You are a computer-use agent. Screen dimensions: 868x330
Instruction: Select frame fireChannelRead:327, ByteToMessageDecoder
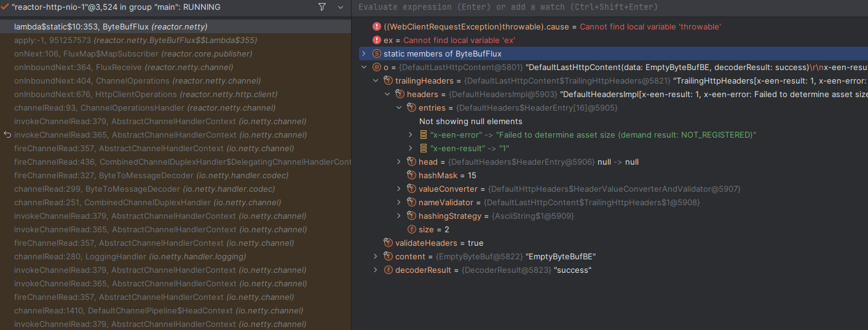pyautogui.click(x=176, y=176)
